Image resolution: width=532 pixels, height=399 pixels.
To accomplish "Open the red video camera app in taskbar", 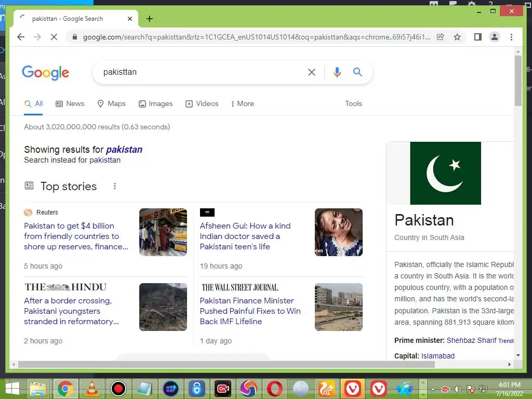I will (x=223, y=389).
